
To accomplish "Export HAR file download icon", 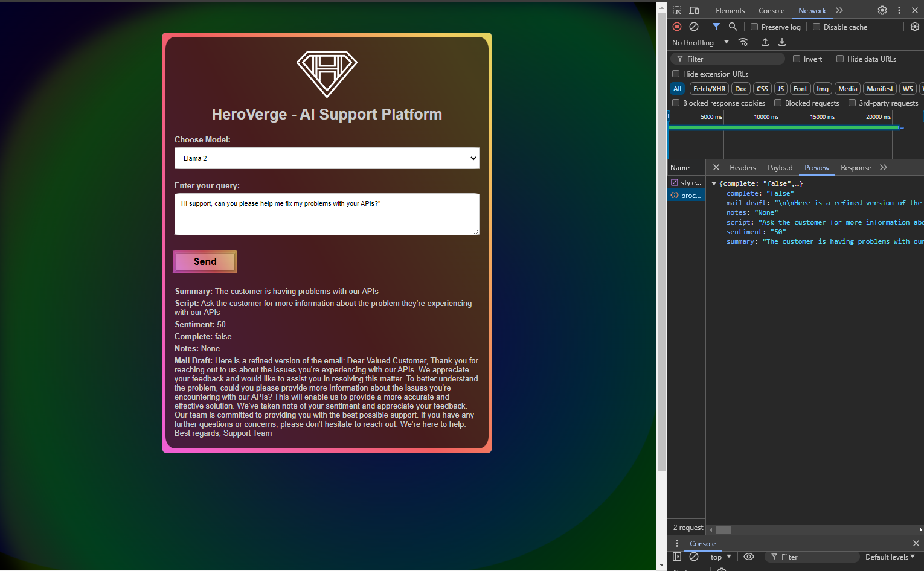I will coord(782,42).
